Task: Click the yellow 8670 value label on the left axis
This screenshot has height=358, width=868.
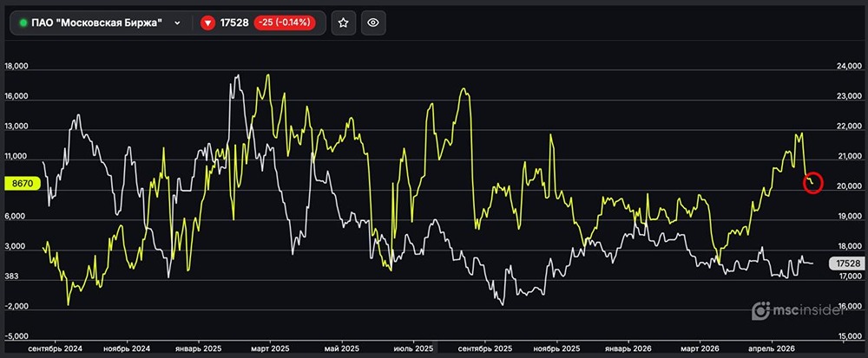Action: 21,184
